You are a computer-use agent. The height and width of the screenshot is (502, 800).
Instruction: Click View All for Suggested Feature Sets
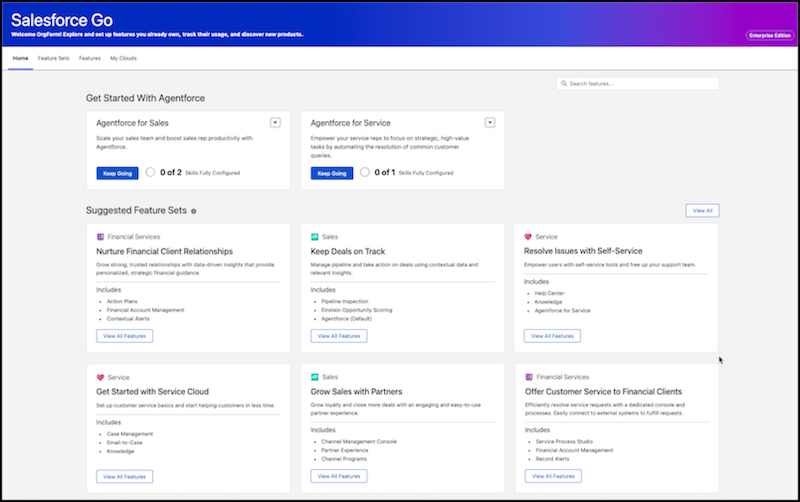pyautogui.click(x=703, y=211)
